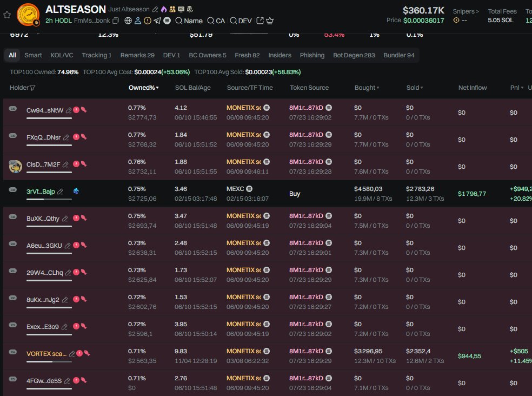The width and height of the screenshot is (532, 396).
Task: Click the share/external link icon in header
Action: coord(260,21)
